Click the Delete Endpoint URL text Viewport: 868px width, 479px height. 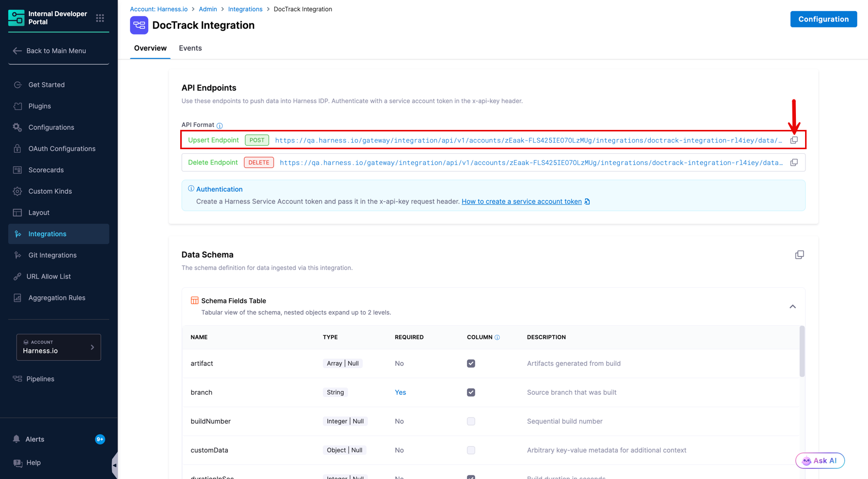(x=531, y=162)
